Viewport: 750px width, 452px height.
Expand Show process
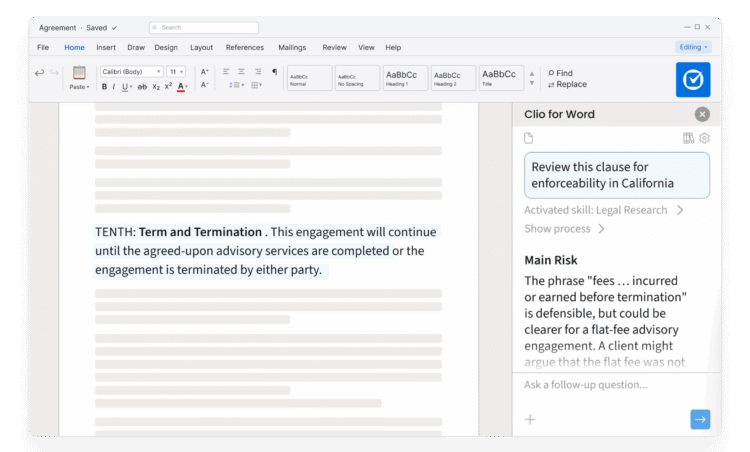click(564, 229)
